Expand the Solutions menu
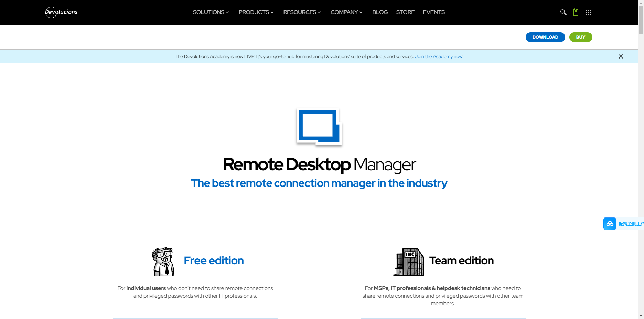The height and width of the screenshot is (319, 644). [211, 12]
